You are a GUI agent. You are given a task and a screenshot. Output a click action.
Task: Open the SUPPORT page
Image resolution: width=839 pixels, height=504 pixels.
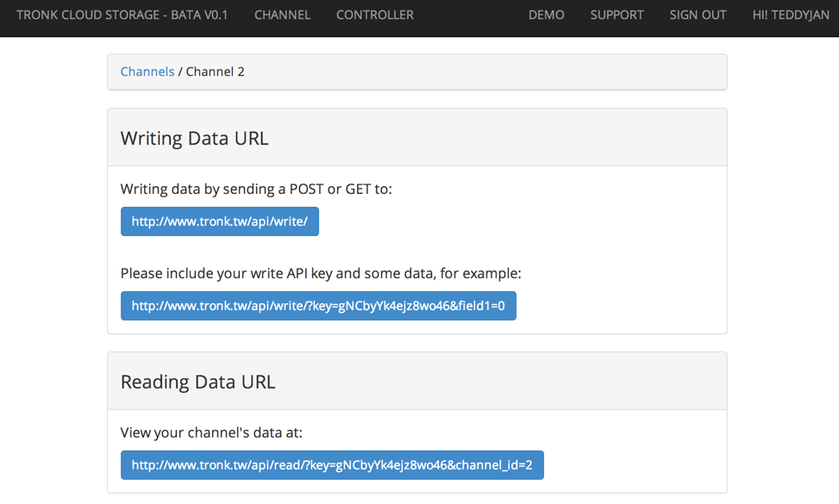click(x=617, y=15)
